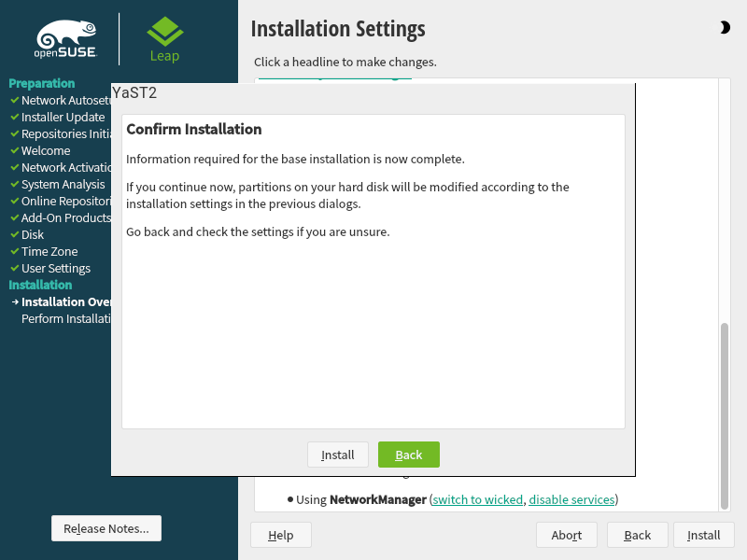
Task: Confirm with the dialog's Install button
Action: 338,455
